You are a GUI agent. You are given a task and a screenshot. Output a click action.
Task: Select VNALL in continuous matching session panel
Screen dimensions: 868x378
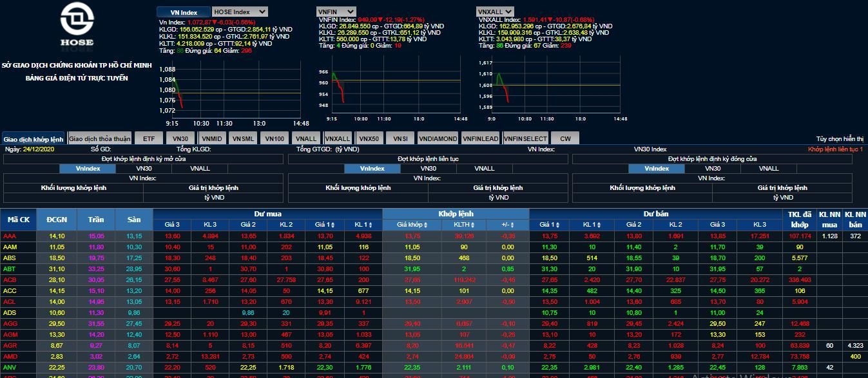(x=485, y=169)
